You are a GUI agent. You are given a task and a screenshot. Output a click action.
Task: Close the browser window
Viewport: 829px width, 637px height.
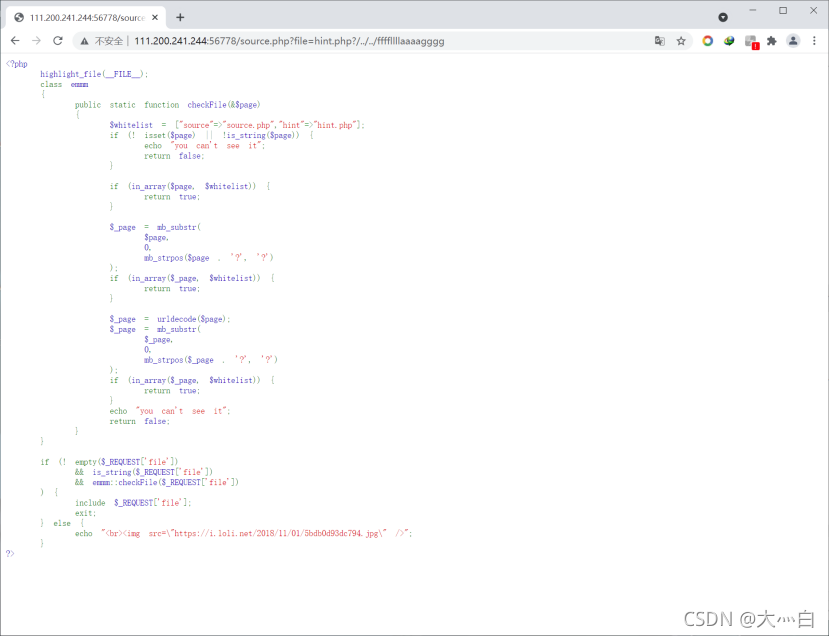[x=814, y=11]
